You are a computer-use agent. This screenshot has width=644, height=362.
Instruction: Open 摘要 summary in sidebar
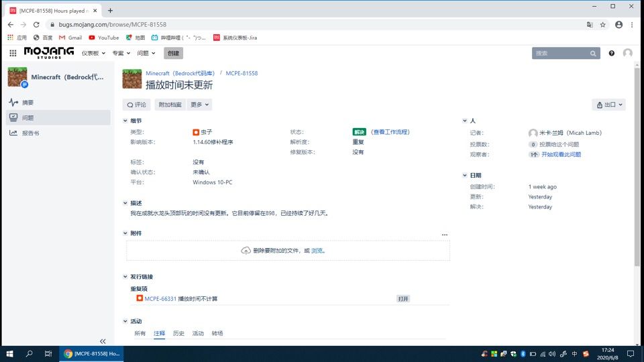(58, 102)
